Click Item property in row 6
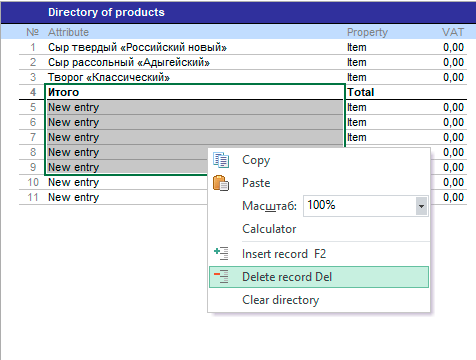The image size is (476, 360). point(357,122)
